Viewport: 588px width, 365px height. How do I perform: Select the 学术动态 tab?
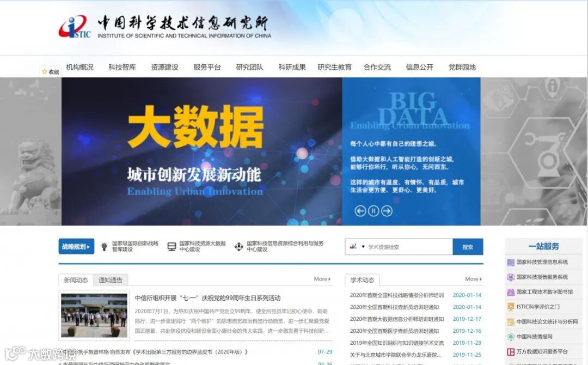click(362, 280)
